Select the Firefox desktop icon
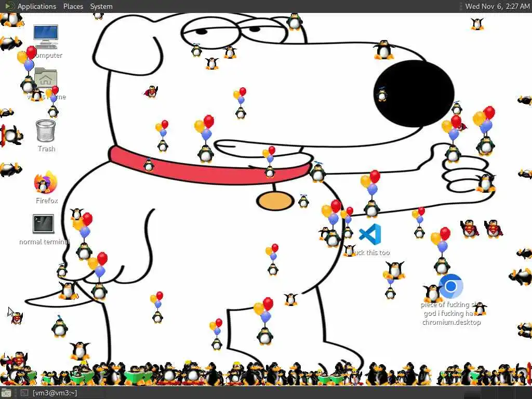This screenshot has width=532, height=399. (46, 182)
